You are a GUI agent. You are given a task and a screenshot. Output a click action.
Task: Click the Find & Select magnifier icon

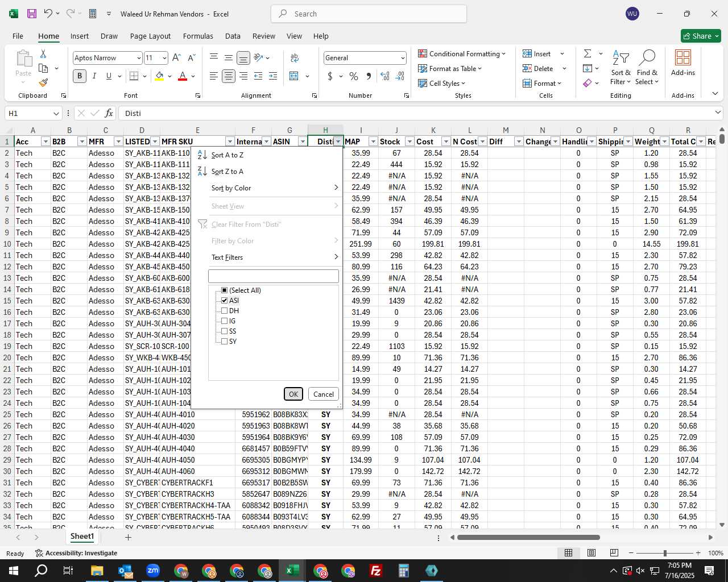tap(647, 68)
